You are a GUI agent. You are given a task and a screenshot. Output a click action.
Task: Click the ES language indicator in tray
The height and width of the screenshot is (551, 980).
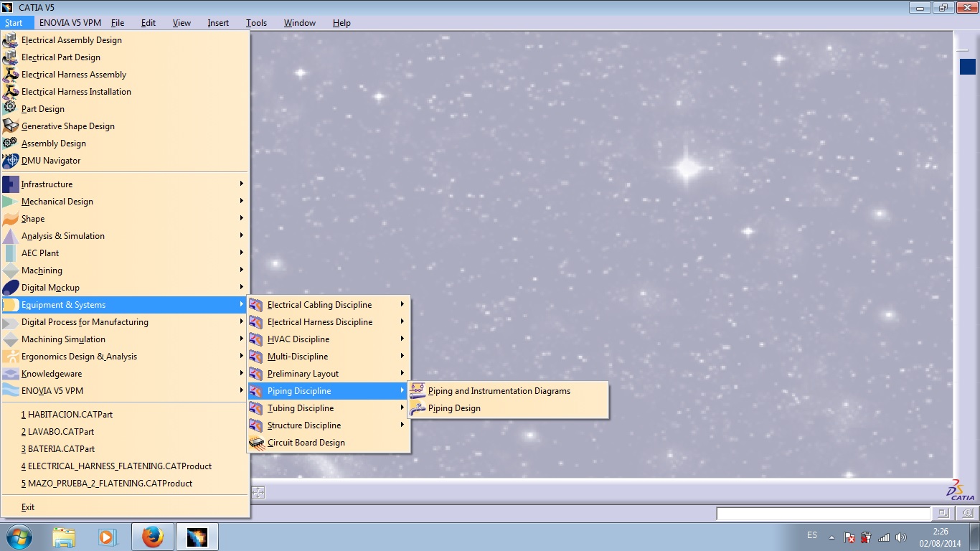812,535
